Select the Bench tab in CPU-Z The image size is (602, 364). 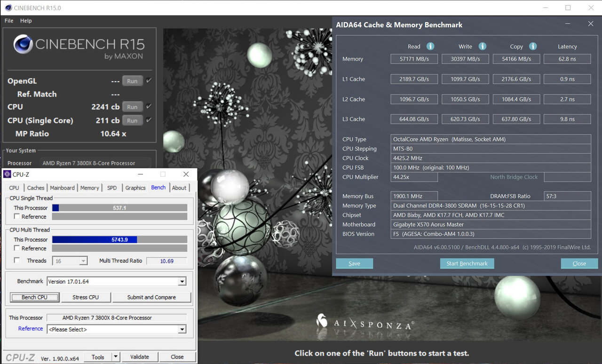(x=158, y=187)
